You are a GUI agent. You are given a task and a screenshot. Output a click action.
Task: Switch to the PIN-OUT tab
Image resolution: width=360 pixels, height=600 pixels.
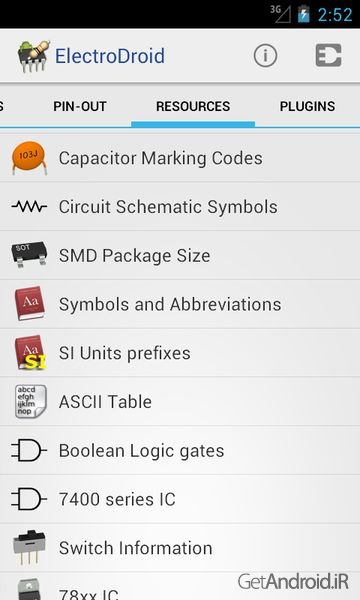80,106
